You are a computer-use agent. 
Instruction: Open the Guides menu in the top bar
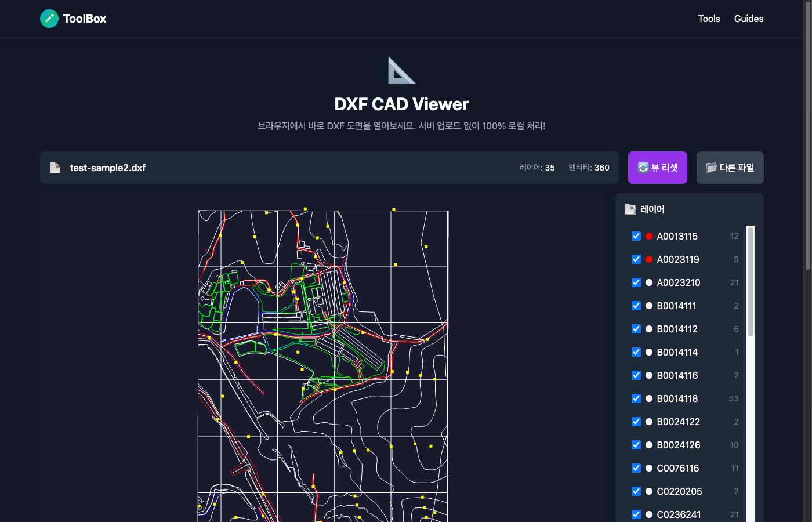click(x=748, y=19)
